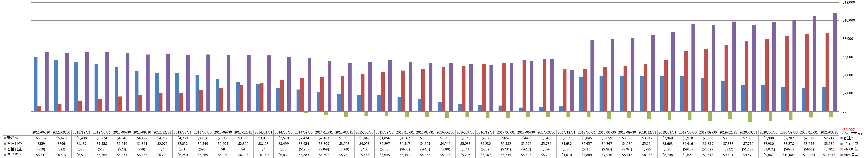Image resolution: width=868 pixels, height=158 pixels.
Task: Click the 2020/03/31 column header
Action: click(748, 132)
